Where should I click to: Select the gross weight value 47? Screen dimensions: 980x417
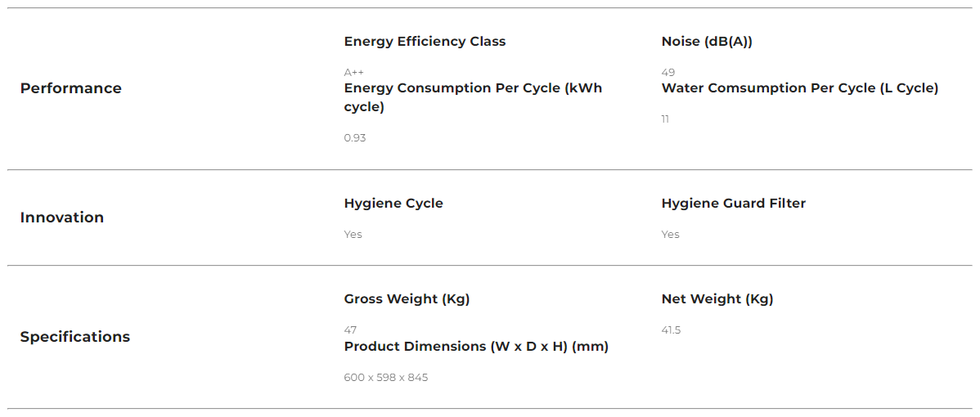(350, 330)
